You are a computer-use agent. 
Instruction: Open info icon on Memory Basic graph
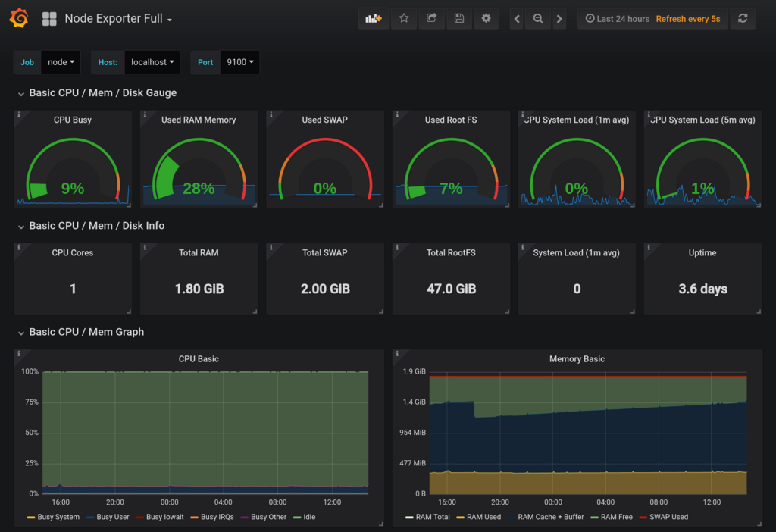point(397,353)
